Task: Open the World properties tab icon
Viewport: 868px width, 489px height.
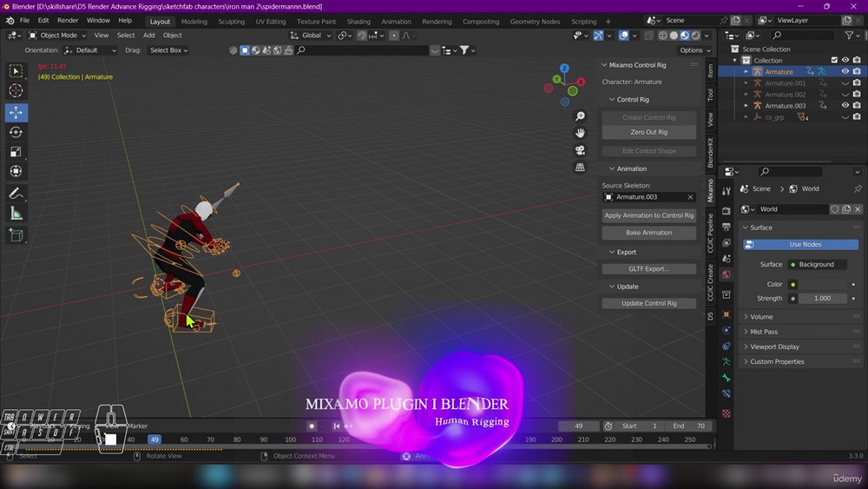Action: (x=727, y=274)
